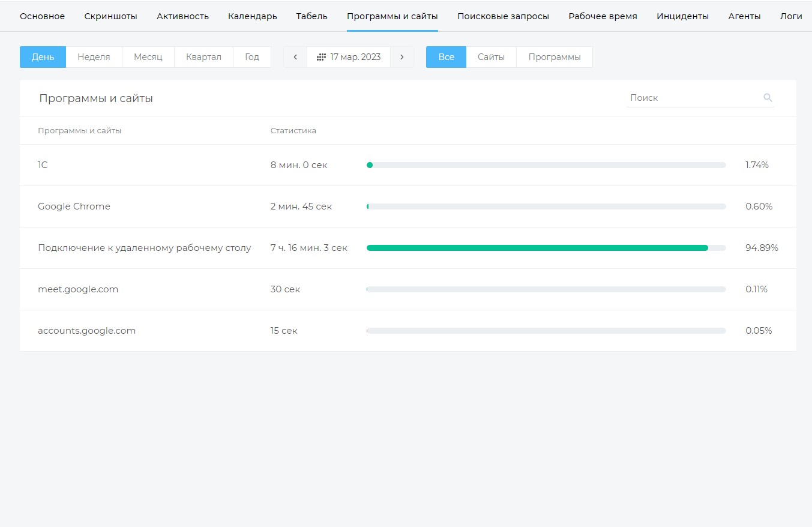Focus the Поиск search field
This screenshot has height=527, width=812.
700,98
